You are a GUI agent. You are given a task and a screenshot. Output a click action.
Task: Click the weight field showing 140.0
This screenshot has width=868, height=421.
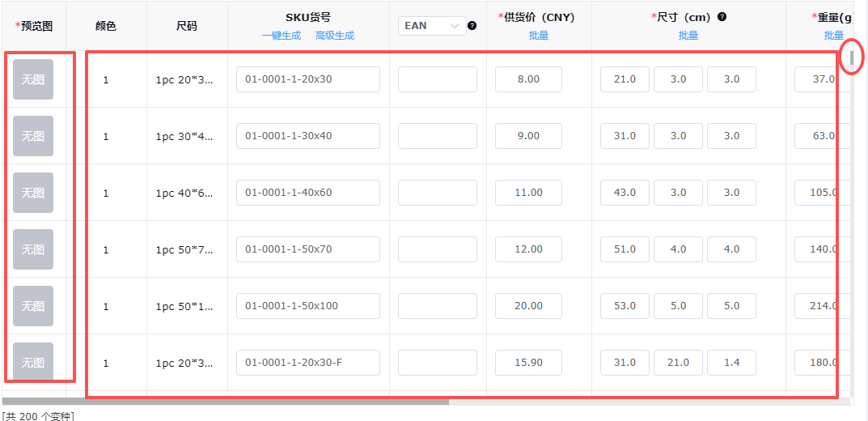[823, 249]
